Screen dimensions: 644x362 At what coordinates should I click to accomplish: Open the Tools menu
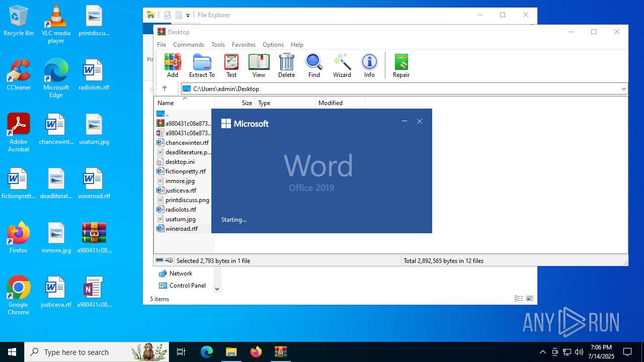pos(218,44)
